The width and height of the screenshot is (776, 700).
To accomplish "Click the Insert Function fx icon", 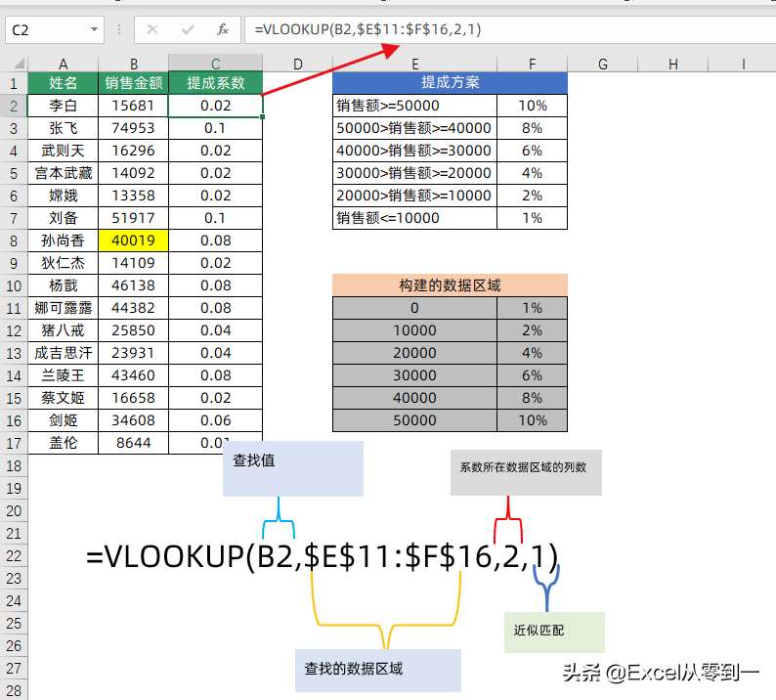I will 223,29.
